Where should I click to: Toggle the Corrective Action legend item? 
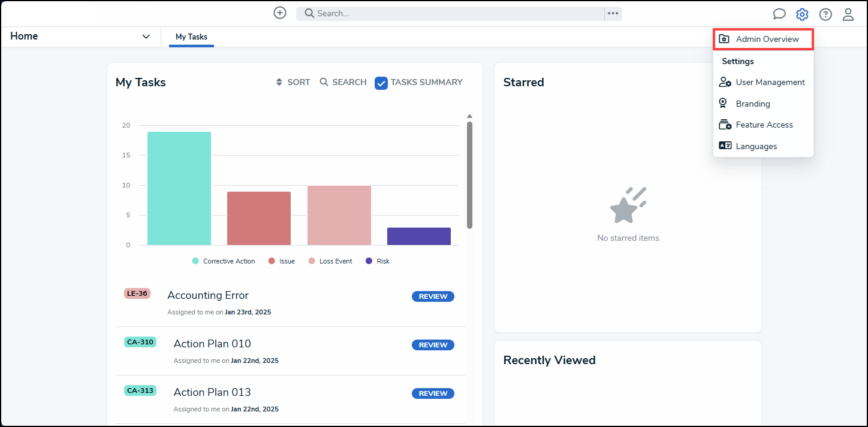[224, 261]
